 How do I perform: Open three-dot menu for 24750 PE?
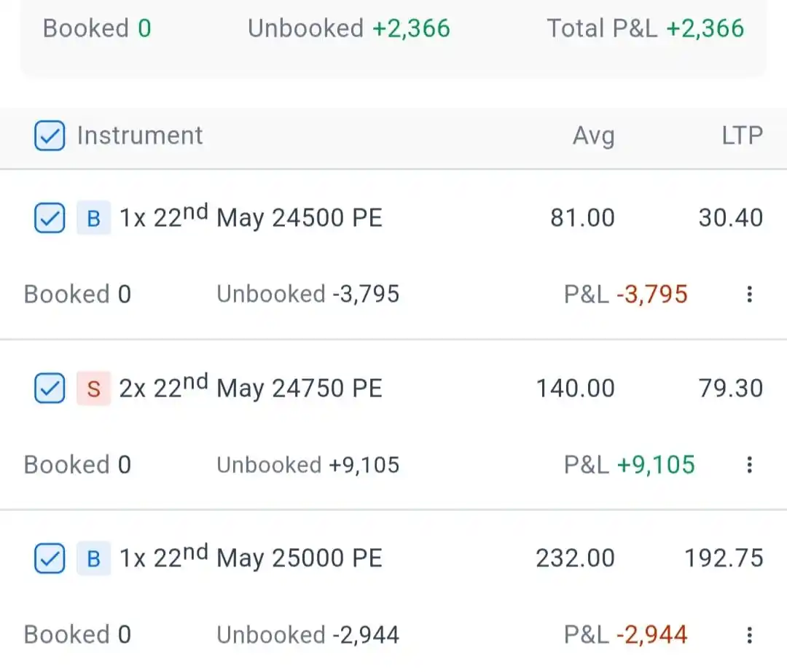749,465
